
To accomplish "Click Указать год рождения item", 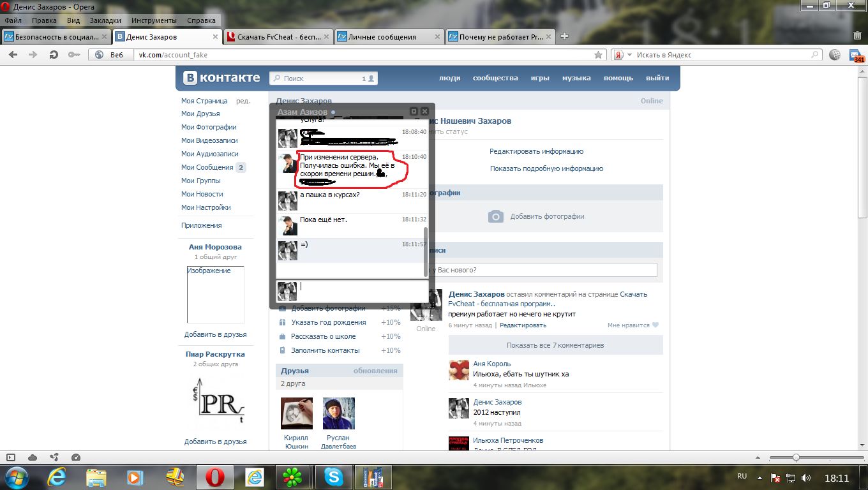I will pos(329,322).
